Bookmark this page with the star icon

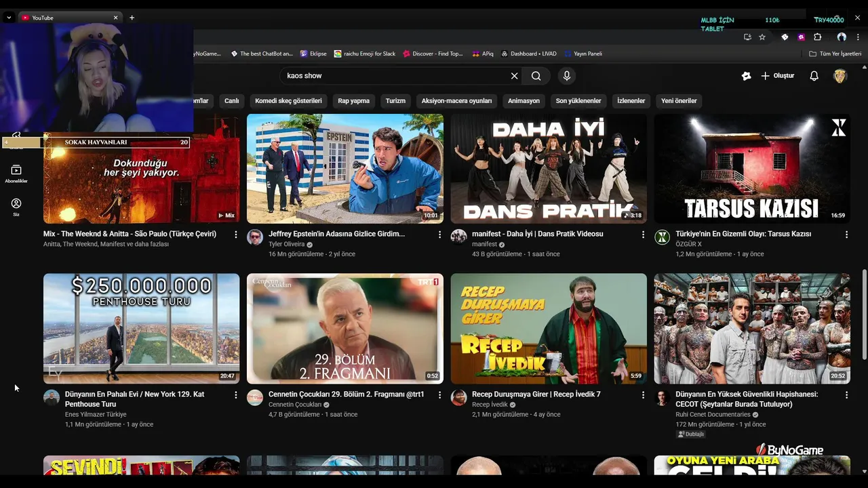(x=762, y=37)
